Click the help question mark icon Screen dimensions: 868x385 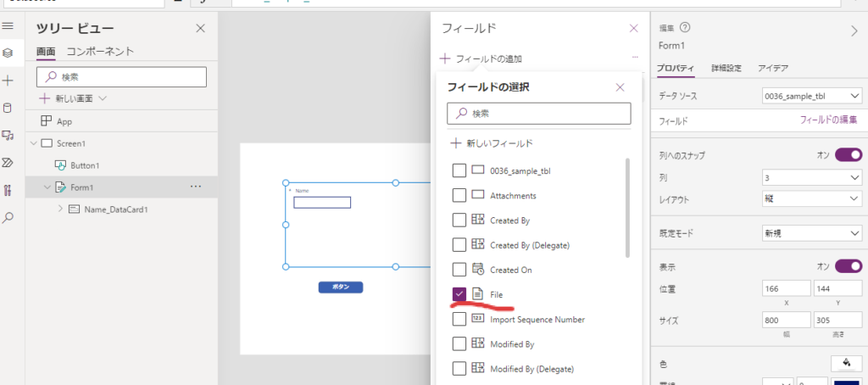coord(685,28)
